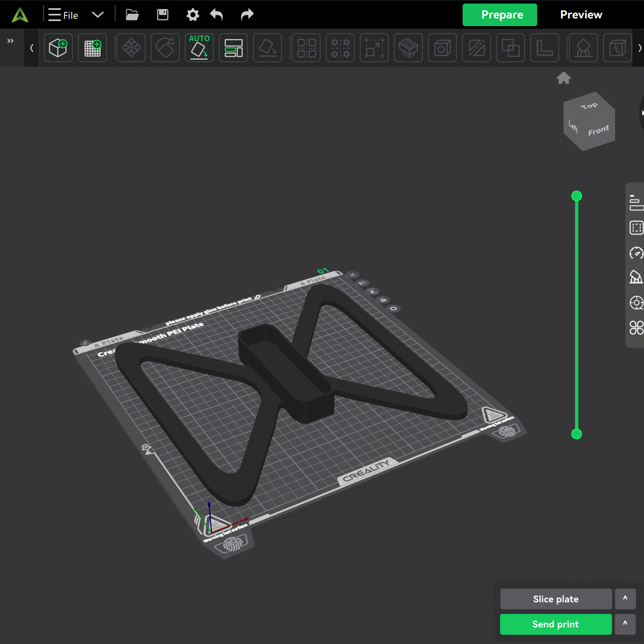Expand the Send print options chevron
This screenshot has height=644, width=644.
626,624
